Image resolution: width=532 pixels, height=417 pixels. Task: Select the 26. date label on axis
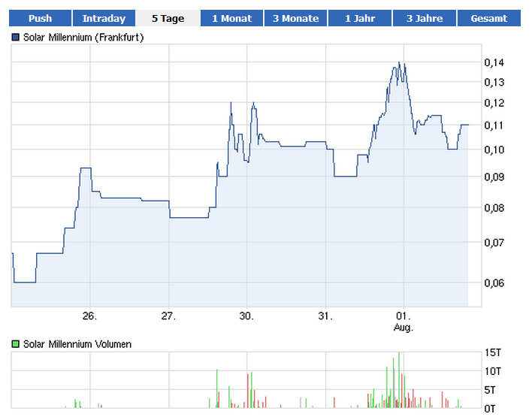click(90, 316)
